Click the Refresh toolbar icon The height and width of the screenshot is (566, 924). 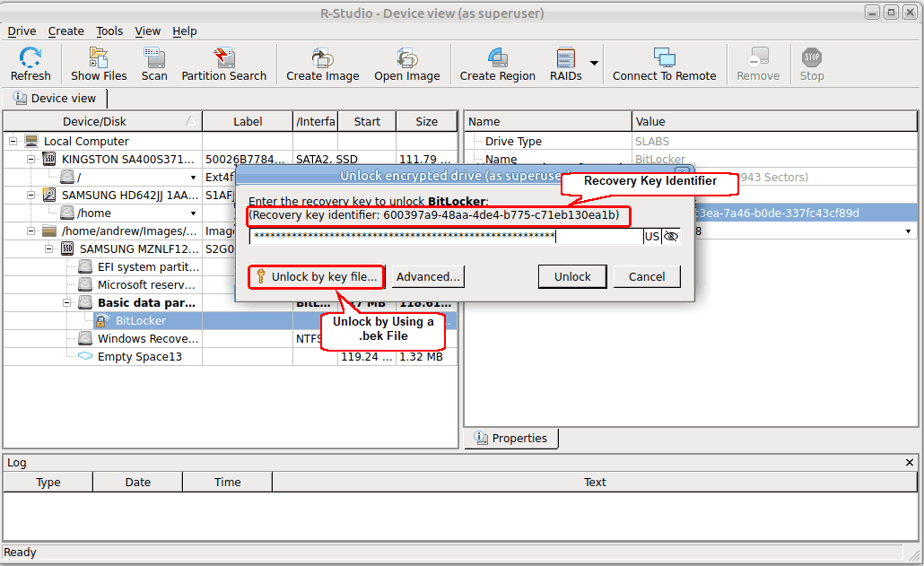[x=31, y=58]
